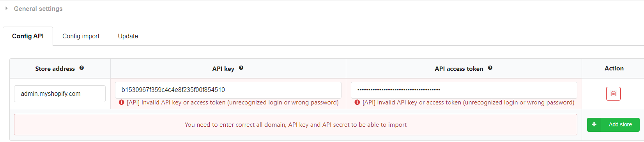
Task: Select the Config API tab
Action: coord(28,36)
